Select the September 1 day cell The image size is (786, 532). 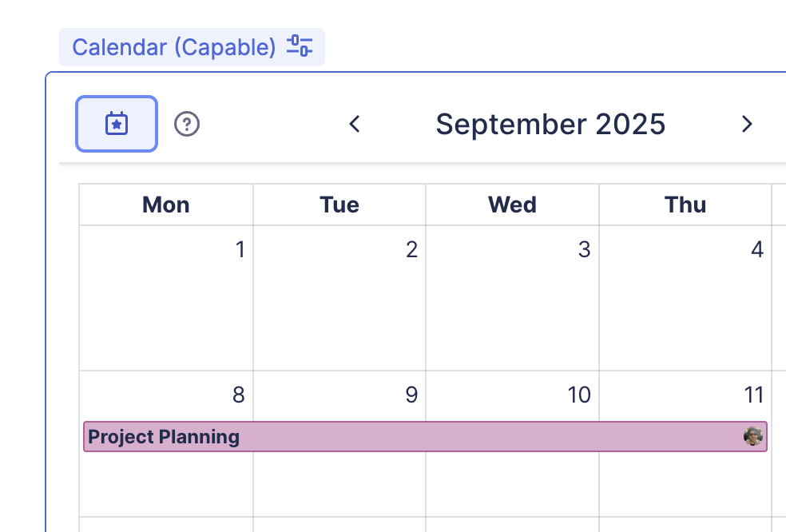click(x=165, y=304)
